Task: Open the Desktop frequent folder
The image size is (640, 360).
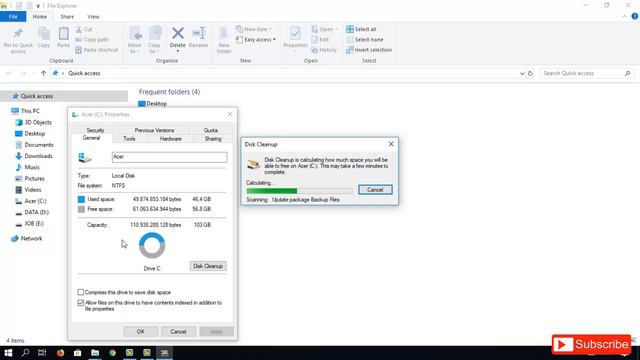Action: tap(152, 104)
